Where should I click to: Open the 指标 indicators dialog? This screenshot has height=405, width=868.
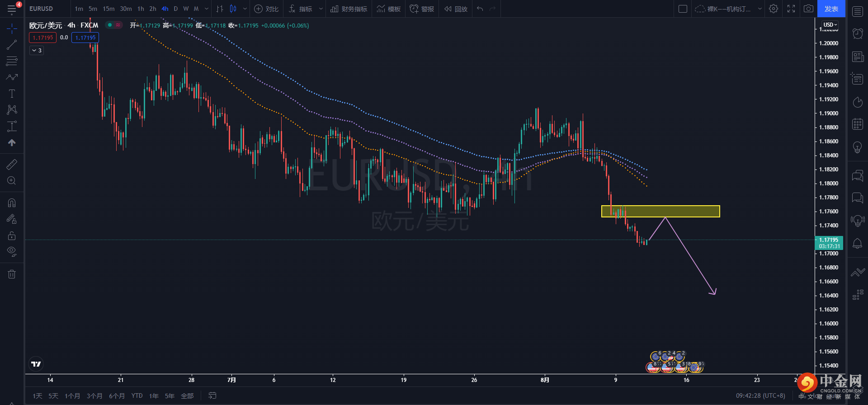[301, 9]
